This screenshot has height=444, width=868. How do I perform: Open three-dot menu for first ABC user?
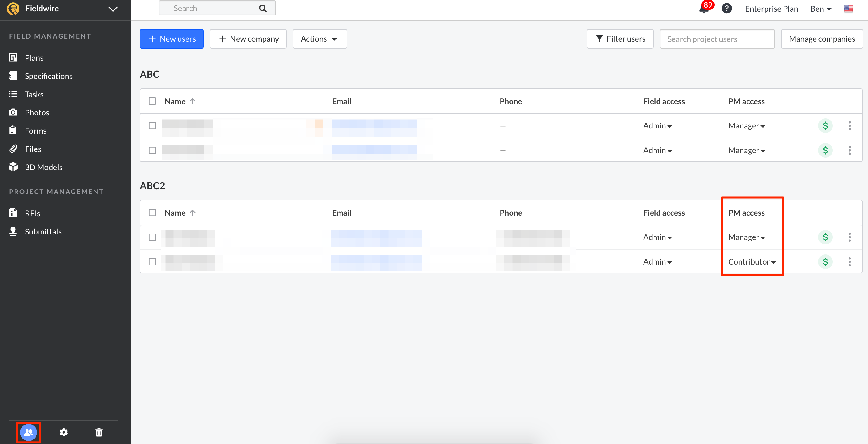(x=849, y=126)
